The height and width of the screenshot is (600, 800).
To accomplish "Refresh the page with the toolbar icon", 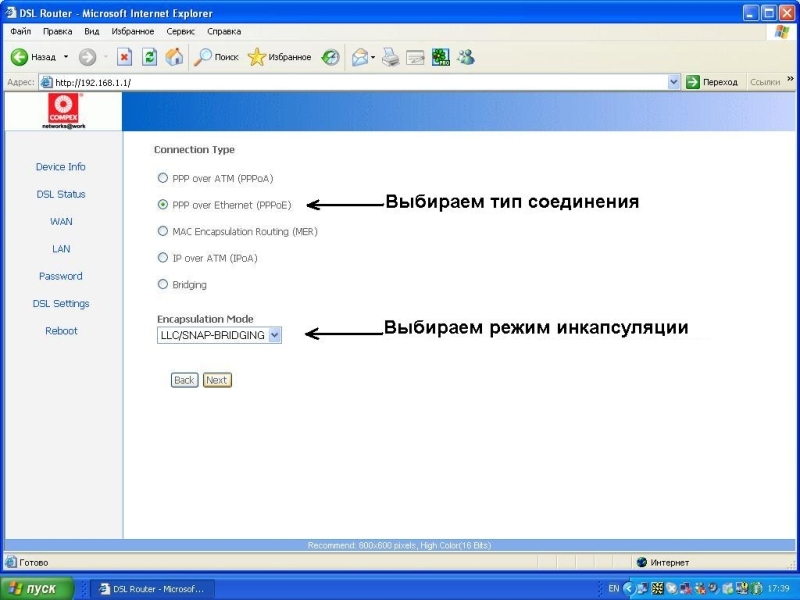I will point(149,57).
